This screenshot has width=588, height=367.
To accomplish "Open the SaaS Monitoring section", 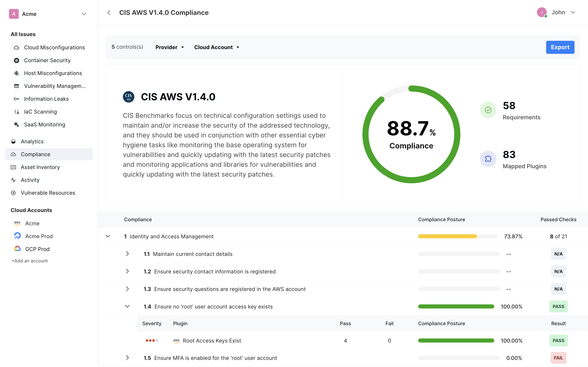I will point(45,124).
